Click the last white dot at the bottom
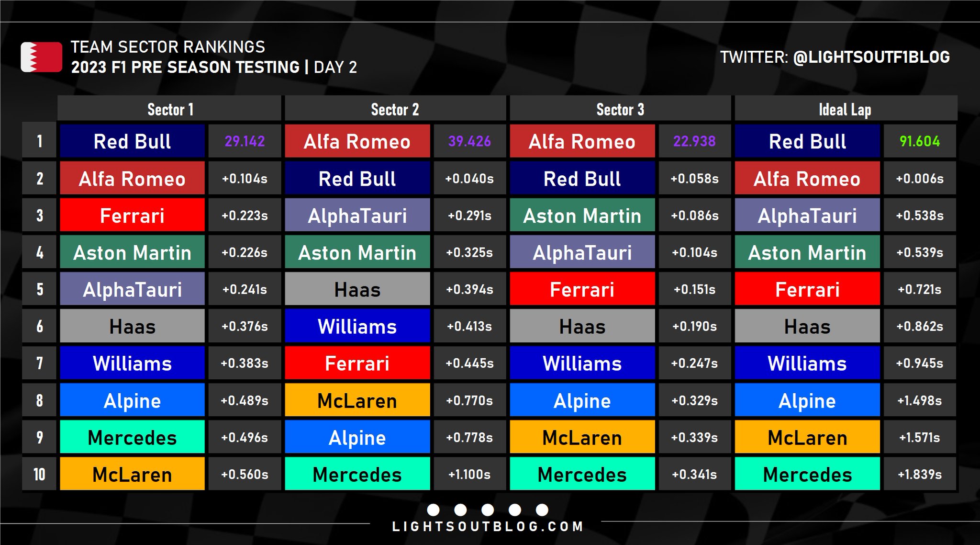The image size is (980, 545). [542, 510]
